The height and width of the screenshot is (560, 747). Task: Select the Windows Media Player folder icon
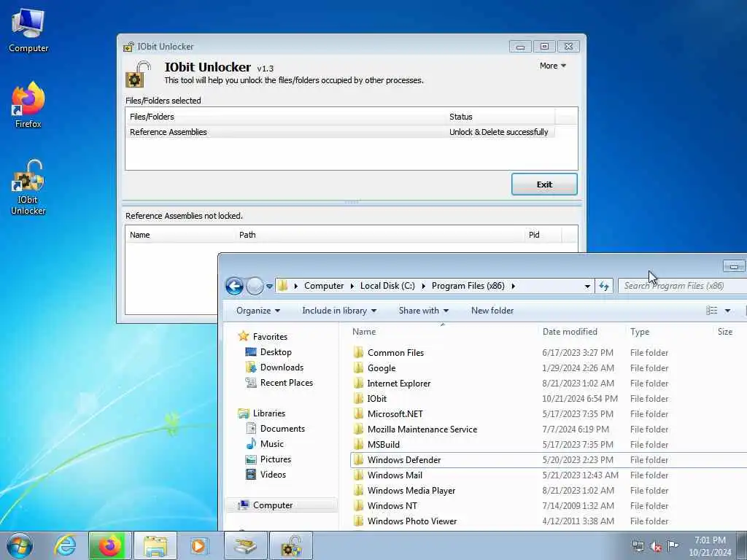pyautogui.click(x=359, y=490)
